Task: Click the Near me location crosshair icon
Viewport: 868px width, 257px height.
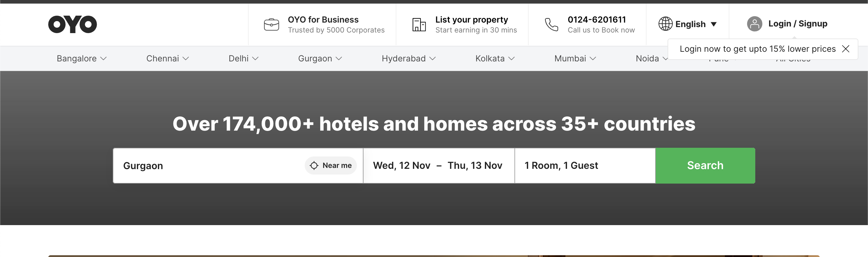Action: click(x=314, y=166)
